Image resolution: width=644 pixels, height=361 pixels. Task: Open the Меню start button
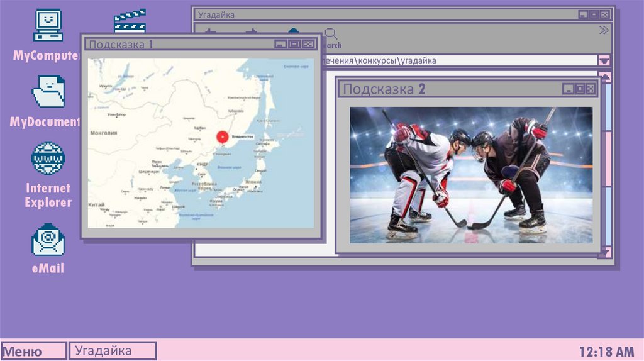[34, 351]
